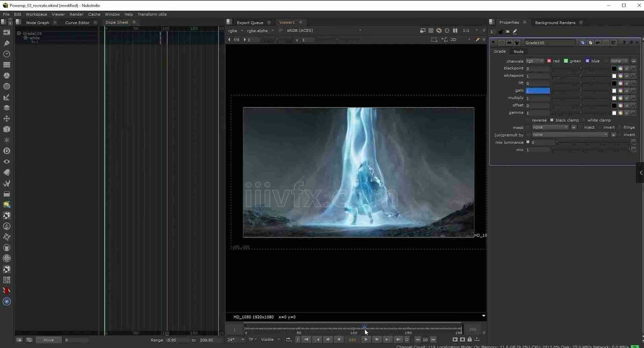The height and width of the screenshot is (348, 644).
Task: Click the mix slider
Action: 591,150
